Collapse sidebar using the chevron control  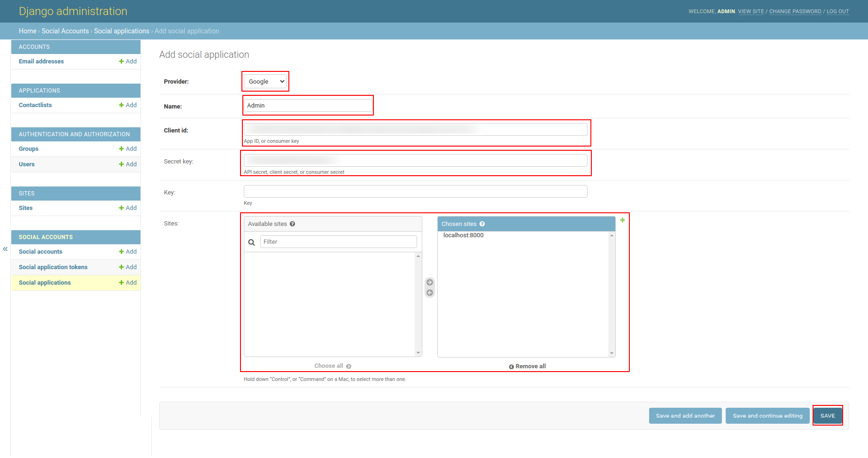(5, 249)
